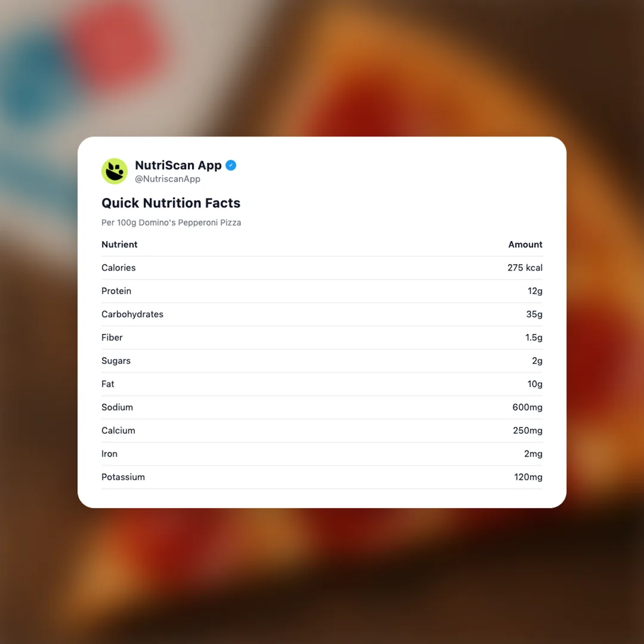The width and height of the screenshot is (644, 644).
Task: Click the Per 100g Domino's Pepperoni Pizza subtitle
Action: coord(171,222)
